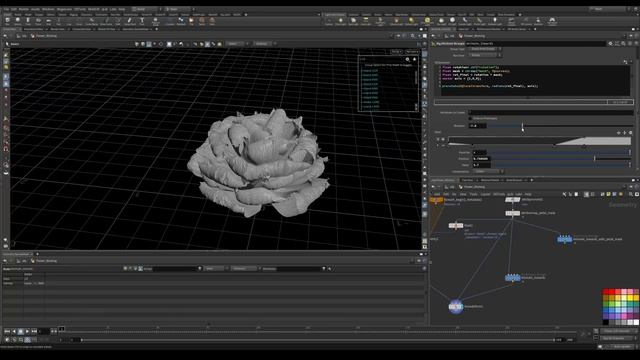The width and height of the screenshot is (640, 360).
Task: Select the blue node beside petal_mask label
Action: point(564,239)
